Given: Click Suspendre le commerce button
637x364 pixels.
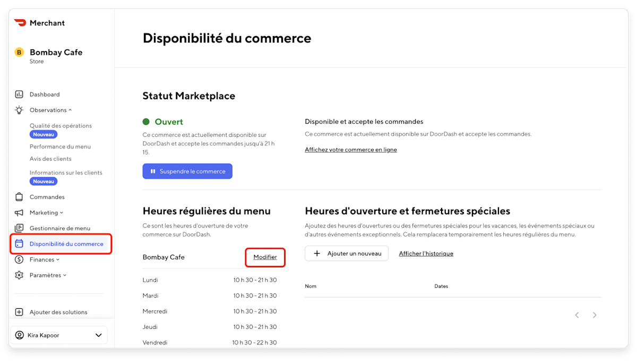Looking at the screenshot, I should pyautogui.click(x=187, y=171).
